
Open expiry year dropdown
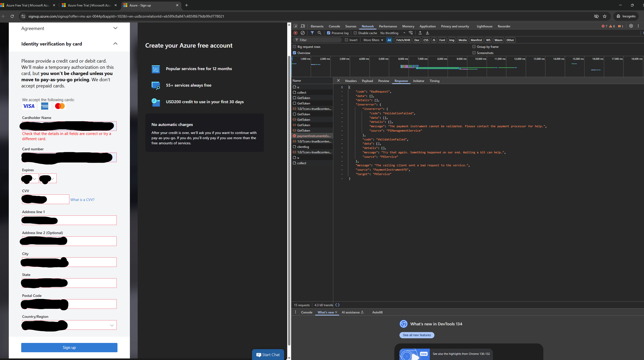coord(48,178)
